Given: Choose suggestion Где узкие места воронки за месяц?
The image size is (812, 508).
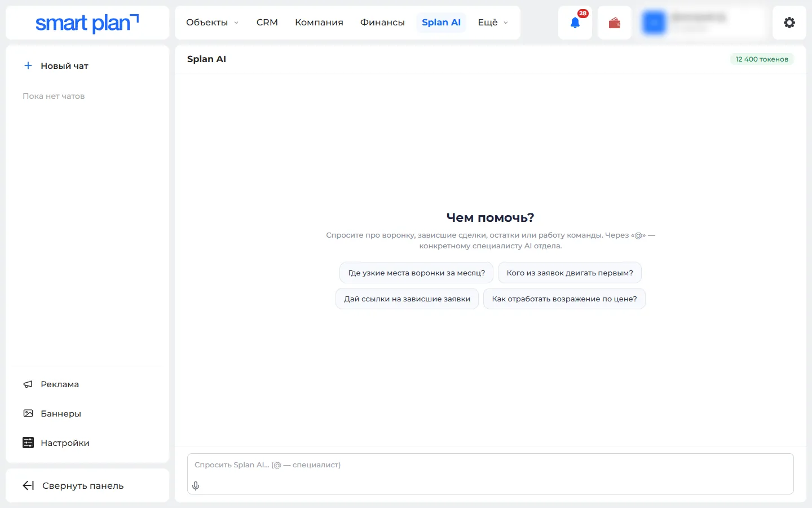Looking at the screenshot, I should 417,273.
